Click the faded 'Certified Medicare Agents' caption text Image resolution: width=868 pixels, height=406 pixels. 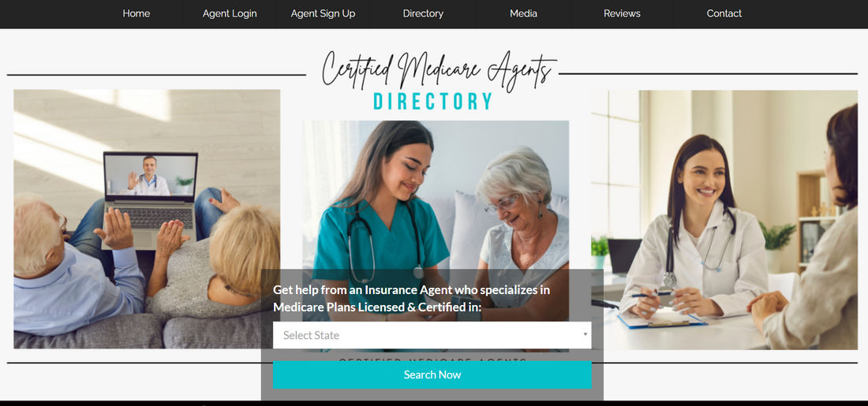coord(433,359)
